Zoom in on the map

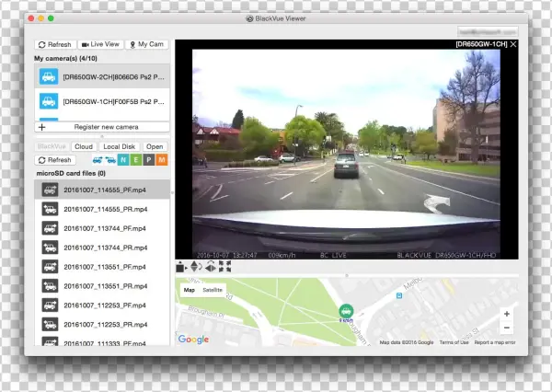(x=507, y=314)
